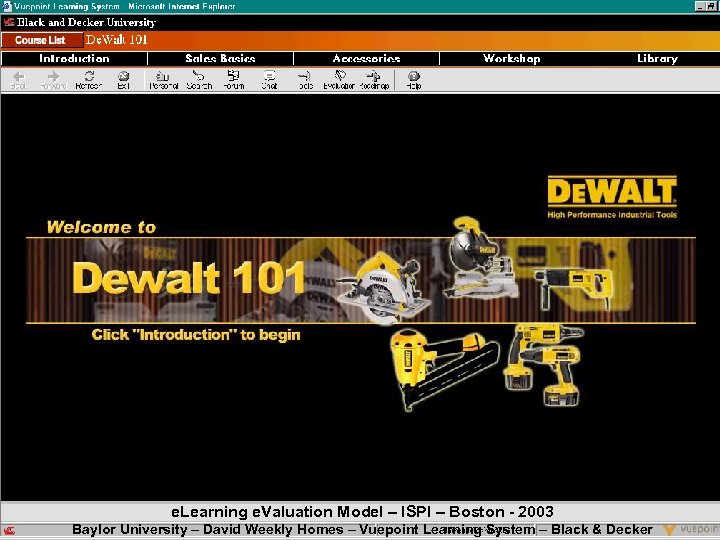This screenshot has height=540, width=720.
Task: Open the Evaluator toolbar icon
Action: pyautogui.click(x=339, y=79)
